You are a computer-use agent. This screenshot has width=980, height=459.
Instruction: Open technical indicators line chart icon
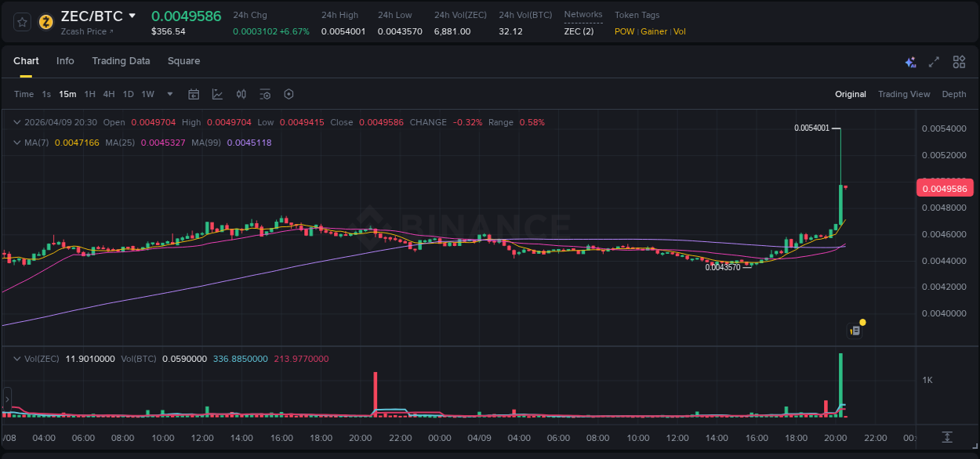click(217, 94)
